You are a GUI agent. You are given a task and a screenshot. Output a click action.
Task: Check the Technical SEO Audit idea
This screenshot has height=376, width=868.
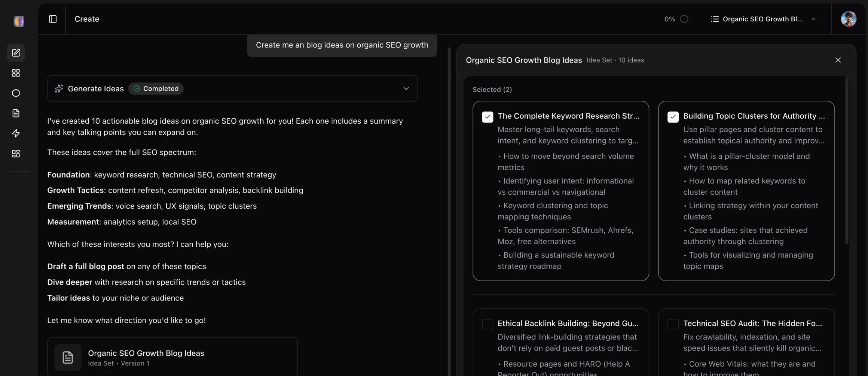tap(673, 324)
